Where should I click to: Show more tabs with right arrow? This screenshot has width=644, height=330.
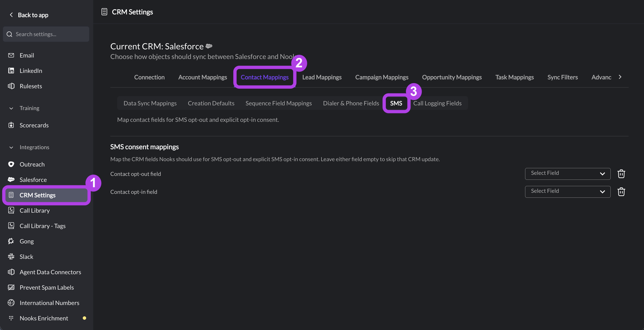[620, 77]
